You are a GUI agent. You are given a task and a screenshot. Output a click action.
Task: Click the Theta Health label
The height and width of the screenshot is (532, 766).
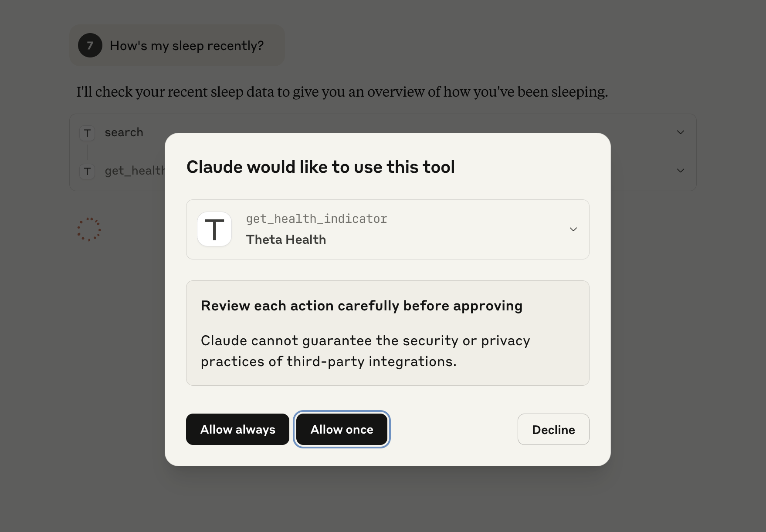[x=286, y=239]
